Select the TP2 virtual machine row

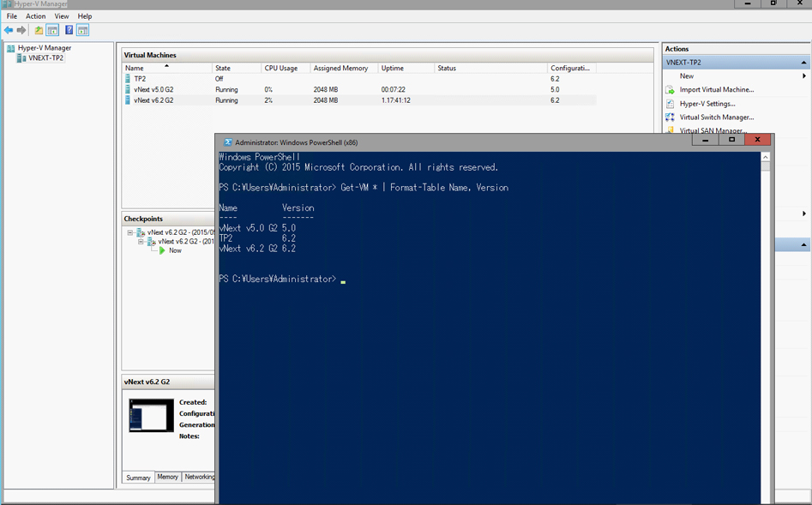point(359,79)
